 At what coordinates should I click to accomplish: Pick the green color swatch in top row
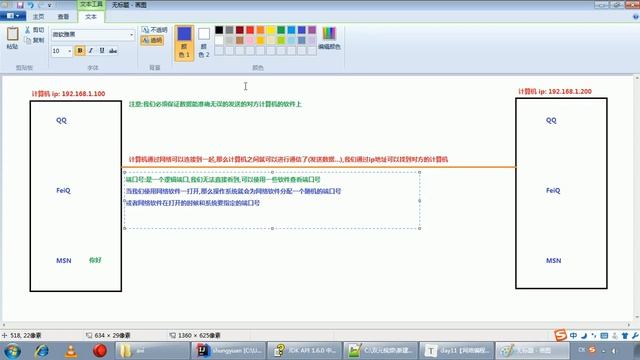click(x=281, y=30)
